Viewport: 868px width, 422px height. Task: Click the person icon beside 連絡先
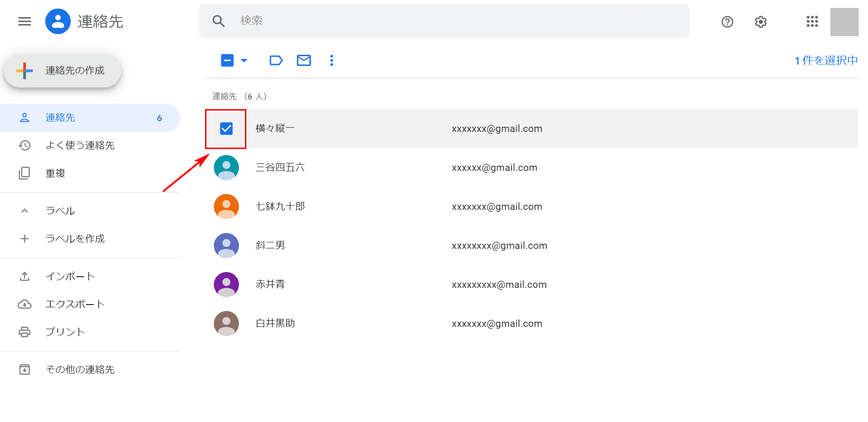click(x=25, y=118)
